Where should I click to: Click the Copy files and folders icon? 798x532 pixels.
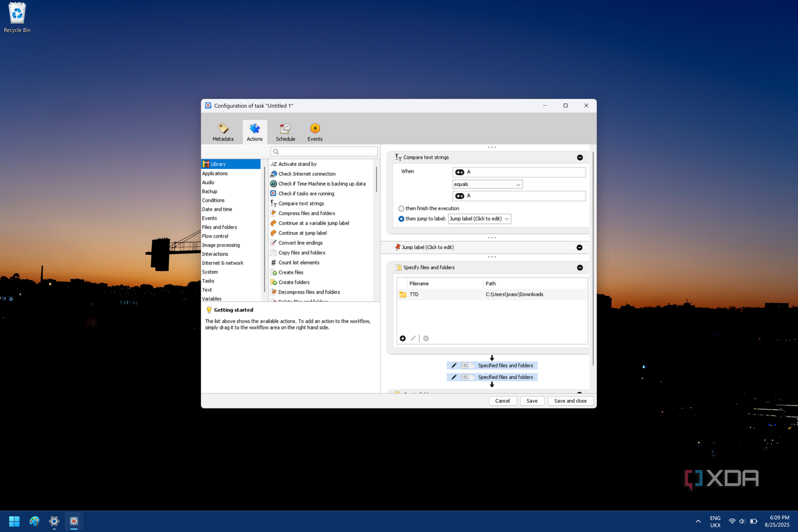coord(274,253)
